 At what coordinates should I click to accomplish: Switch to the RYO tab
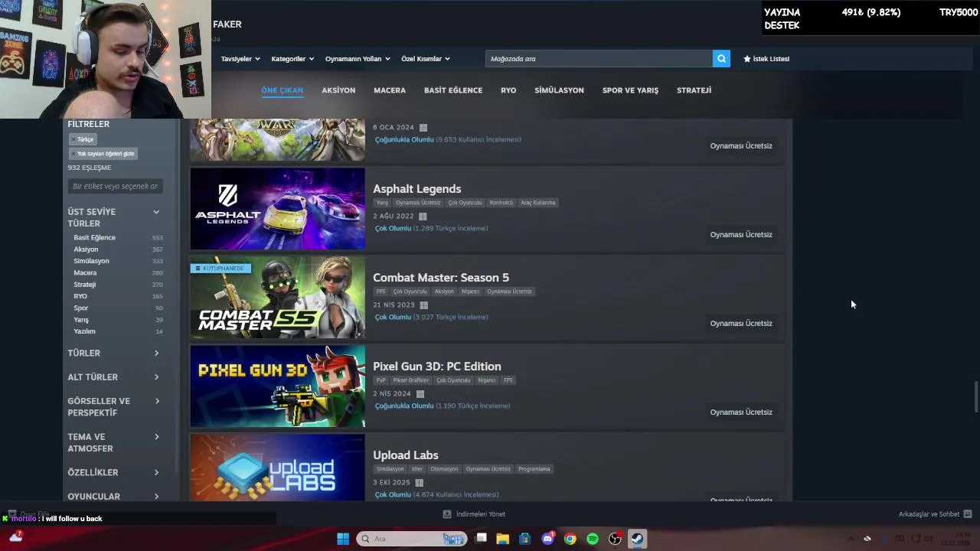pyautogui.click(x=508, y=90)
